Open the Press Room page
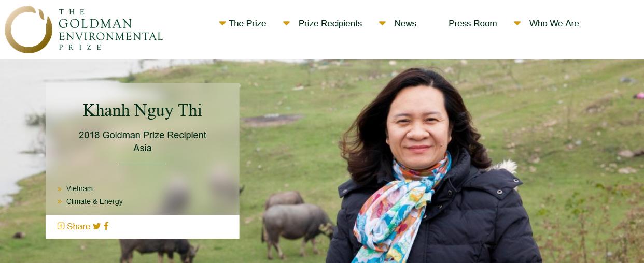The width and height of the screenshot is (644, 263). 473,23
